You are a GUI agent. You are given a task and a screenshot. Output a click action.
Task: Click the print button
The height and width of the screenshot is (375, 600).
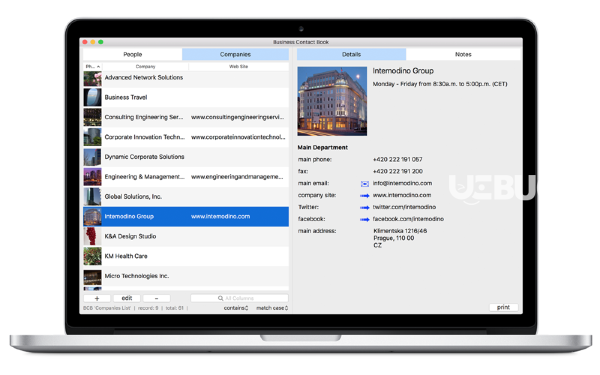[503, 307]
